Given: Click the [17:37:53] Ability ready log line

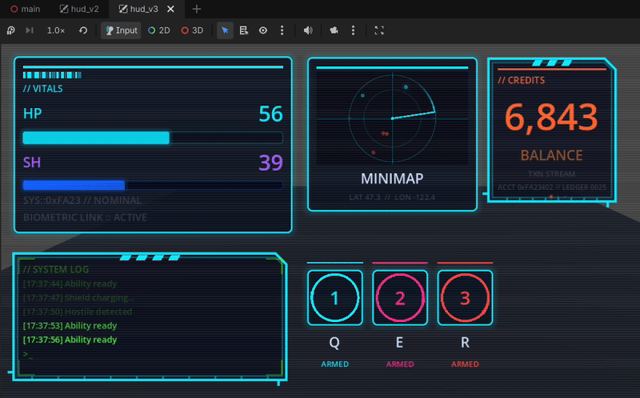Looking at the screenshot, I should [70, 326].
